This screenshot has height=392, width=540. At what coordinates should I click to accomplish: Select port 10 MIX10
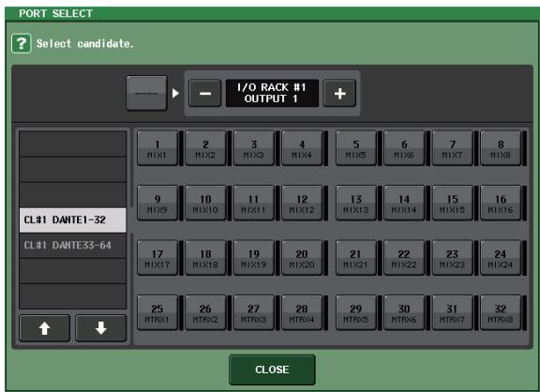(x=205, y=204)
